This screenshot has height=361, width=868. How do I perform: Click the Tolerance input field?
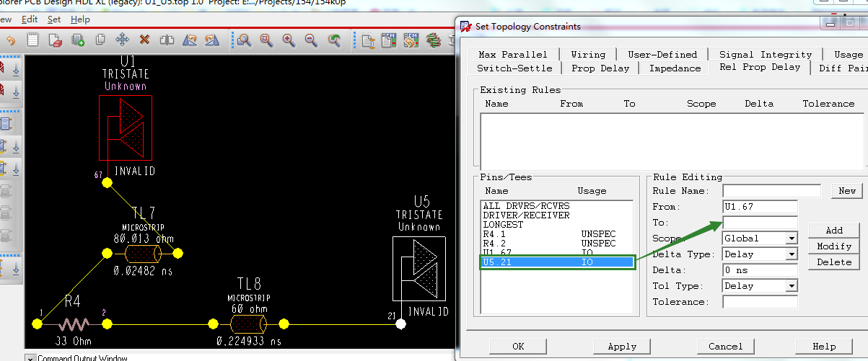[760, 302]
